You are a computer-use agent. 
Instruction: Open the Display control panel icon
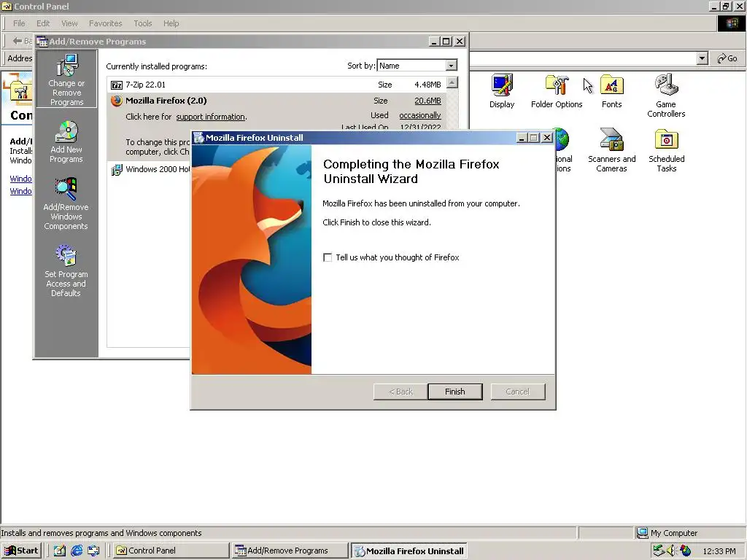coord(502,91)
